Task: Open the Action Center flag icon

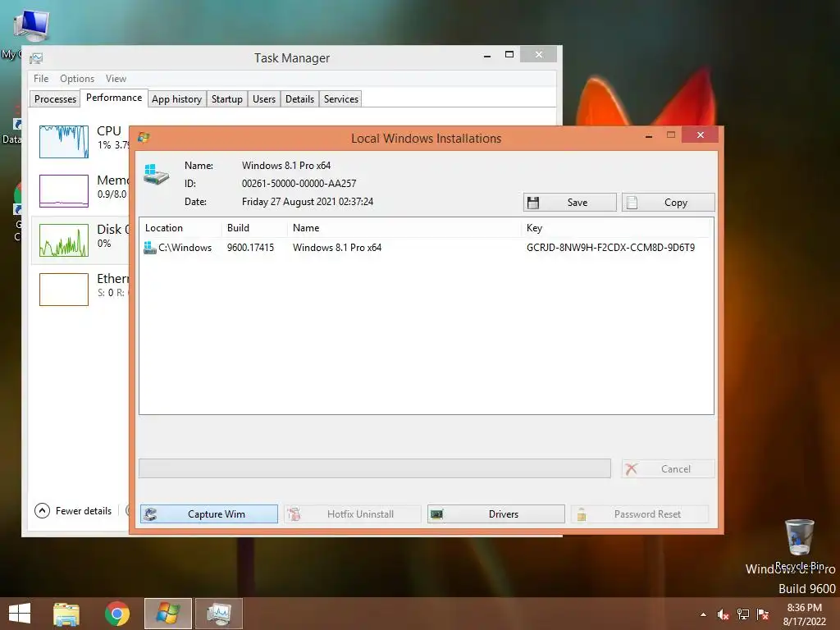Action: [763, 614]
